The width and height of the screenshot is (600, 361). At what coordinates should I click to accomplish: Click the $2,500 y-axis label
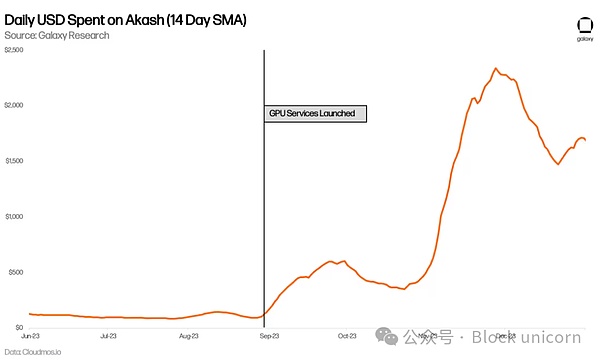14,50
